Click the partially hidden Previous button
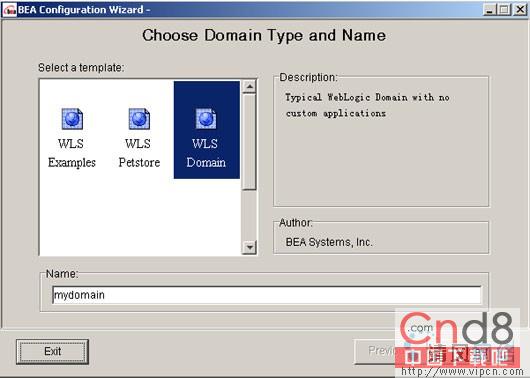The height and width of the screenshot is (378, 530). 375,352
